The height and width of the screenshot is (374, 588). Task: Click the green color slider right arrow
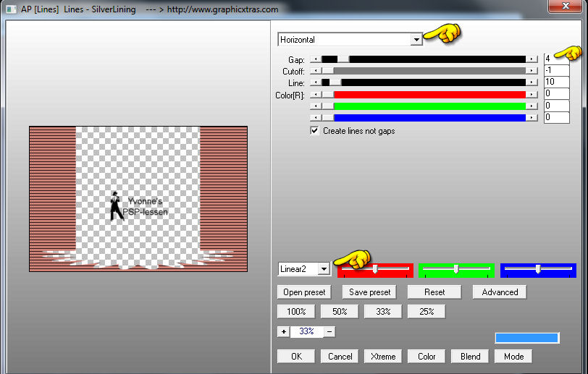(x=532, y=106)
